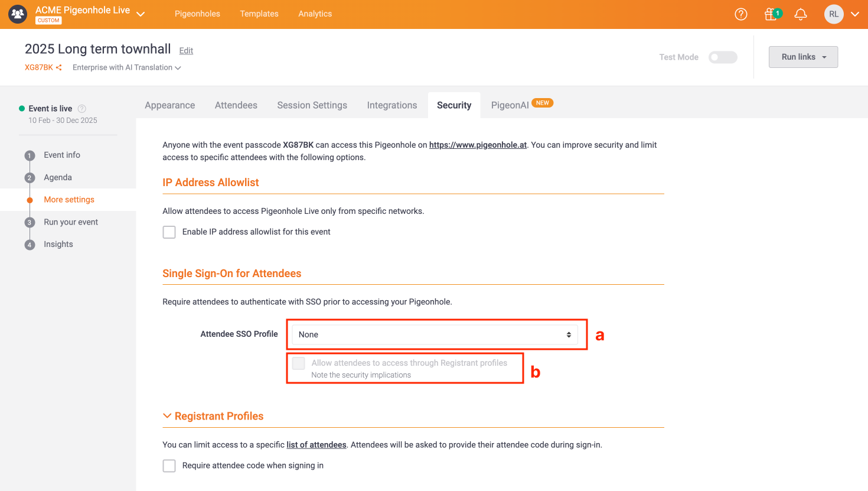Click the 2025 Long term townhall title
868x491 pixels.
(x=98, y=49)
